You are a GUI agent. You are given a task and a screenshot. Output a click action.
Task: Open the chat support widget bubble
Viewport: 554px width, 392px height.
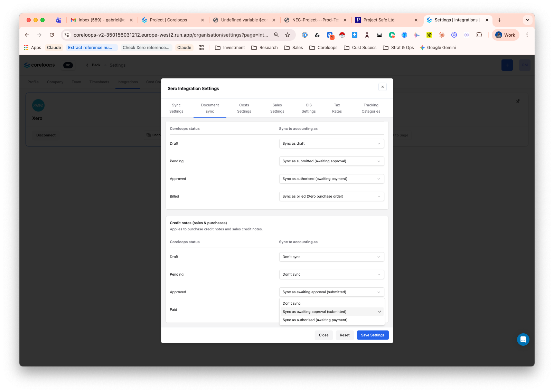coord(523,340)
